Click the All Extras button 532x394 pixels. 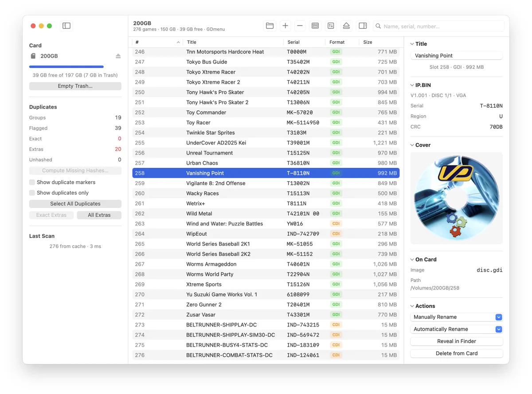[x=99, y=215]
